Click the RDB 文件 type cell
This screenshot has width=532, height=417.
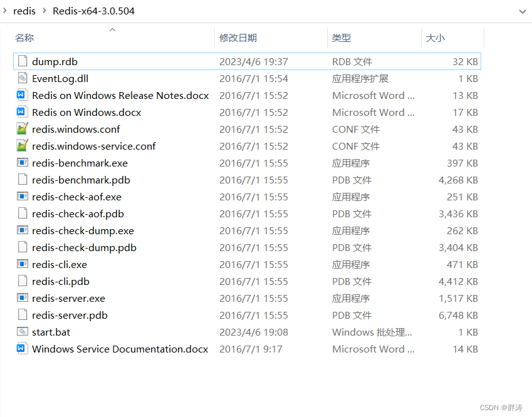352,62
